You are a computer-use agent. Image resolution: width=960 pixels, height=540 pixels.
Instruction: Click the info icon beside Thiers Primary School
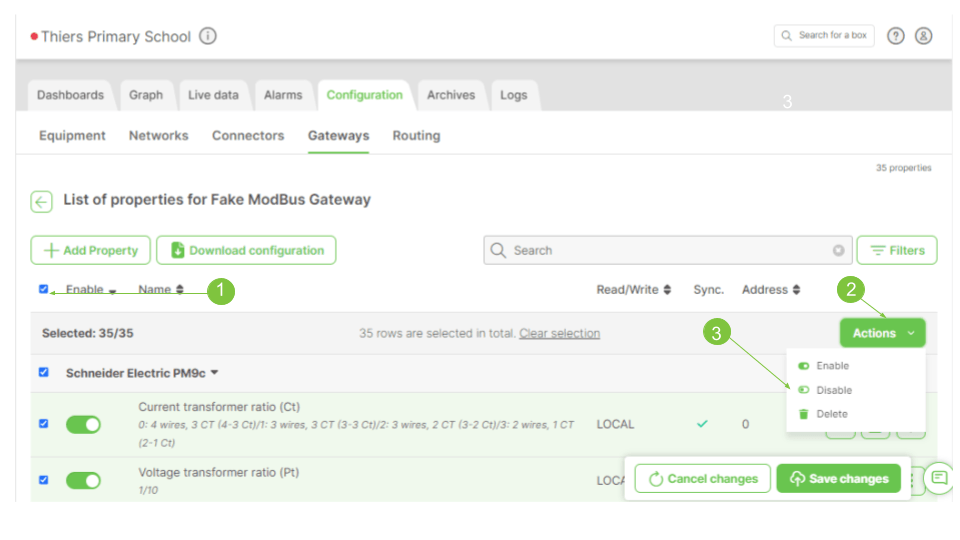(x=208, y=36)
